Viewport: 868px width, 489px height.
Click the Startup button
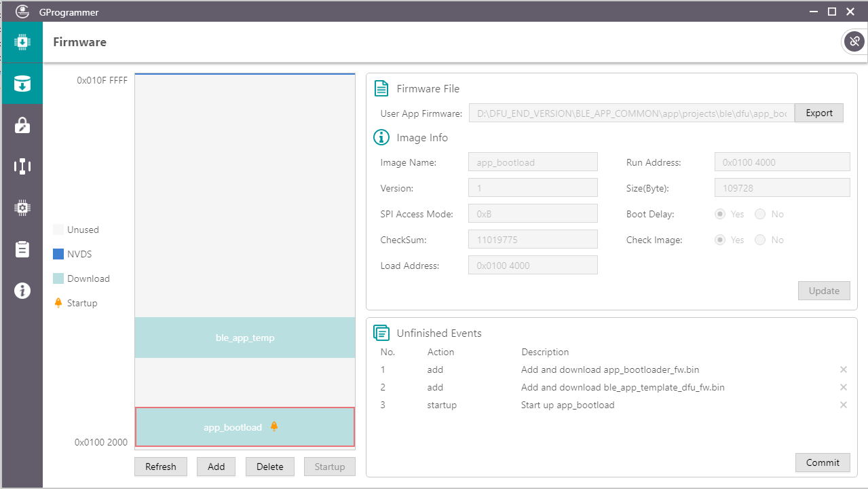click(x=330, y=467)
